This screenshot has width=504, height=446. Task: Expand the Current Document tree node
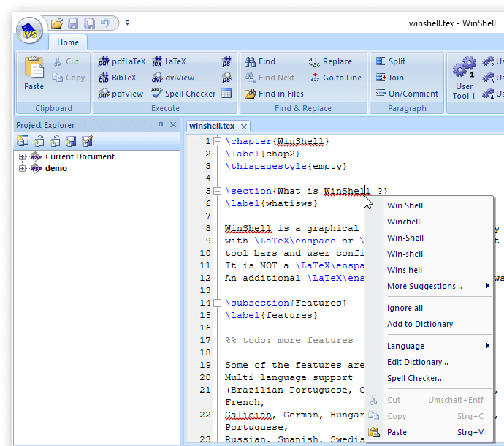pos(23,156)
